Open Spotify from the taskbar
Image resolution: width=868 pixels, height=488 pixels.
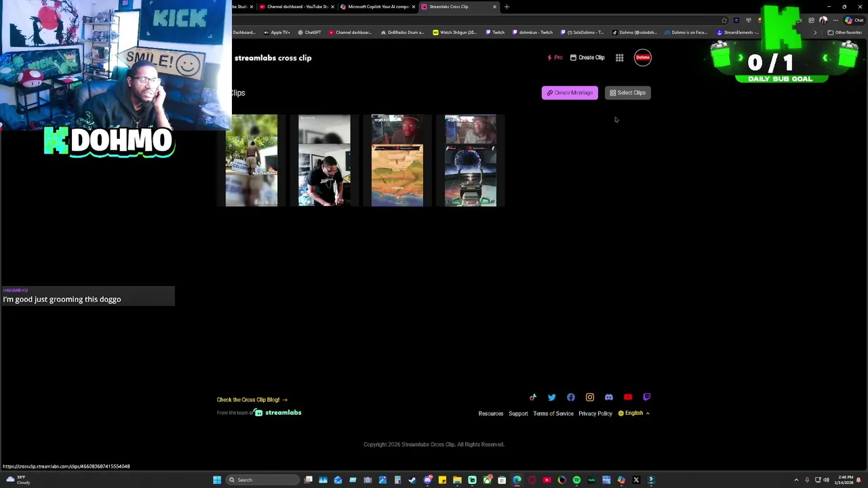[576, 480]
